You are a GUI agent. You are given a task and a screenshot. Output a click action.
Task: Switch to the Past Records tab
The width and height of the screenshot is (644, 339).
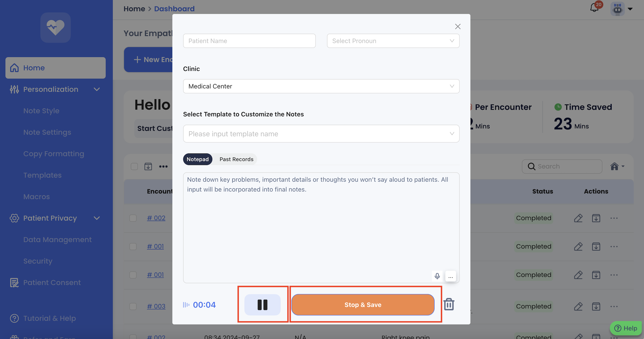tap(236, 159)
